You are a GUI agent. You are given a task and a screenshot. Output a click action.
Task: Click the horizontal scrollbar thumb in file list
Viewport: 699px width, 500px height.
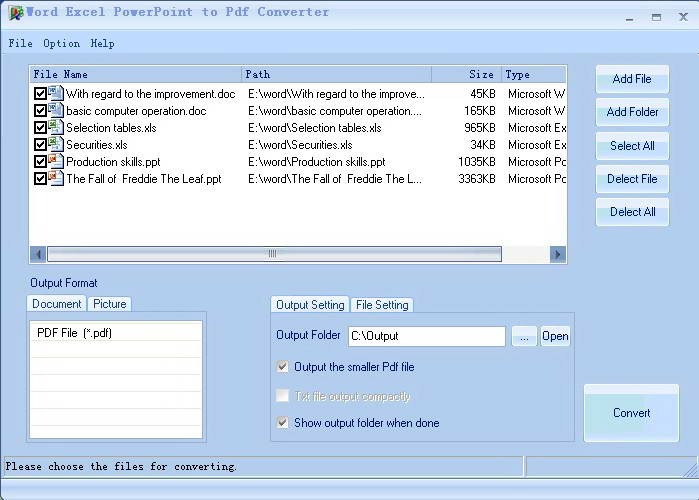point(274,254)
